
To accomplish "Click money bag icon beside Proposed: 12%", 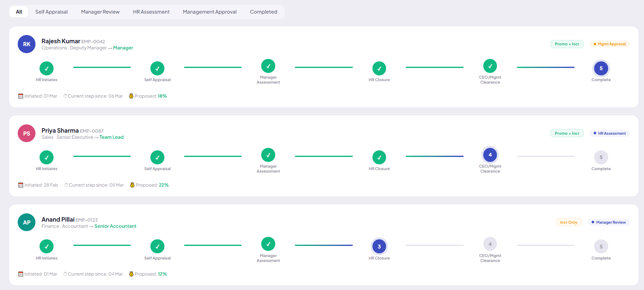I will click(x=131, y=274).
